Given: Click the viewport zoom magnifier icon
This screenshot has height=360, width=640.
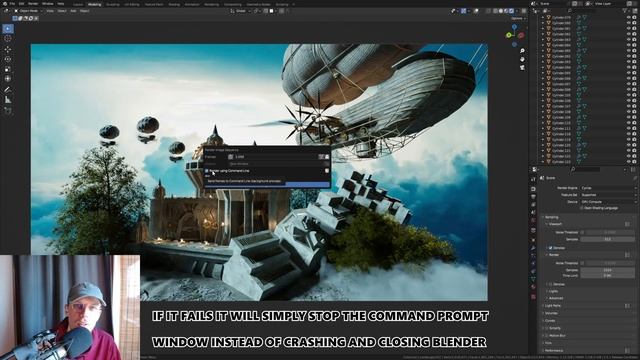Looking at the screenshot, I should (x=522, y=51).
